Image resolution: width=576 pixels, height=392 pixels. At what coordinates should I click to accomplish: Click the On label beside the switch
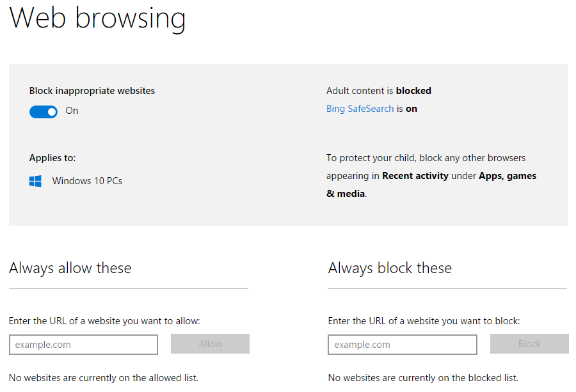72,111
